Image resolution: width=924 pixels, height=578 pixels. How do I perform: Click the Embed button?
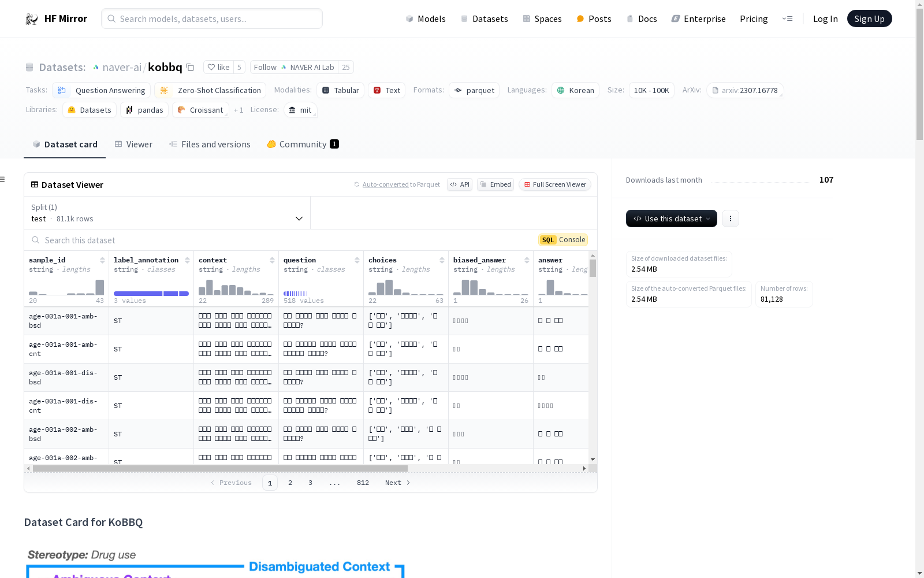point(495,184)
